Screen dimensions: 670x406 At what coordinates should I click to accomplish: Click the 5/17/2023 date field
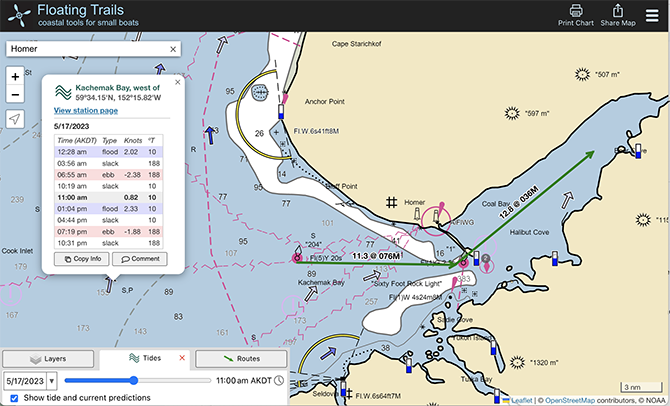click(25, 380)
